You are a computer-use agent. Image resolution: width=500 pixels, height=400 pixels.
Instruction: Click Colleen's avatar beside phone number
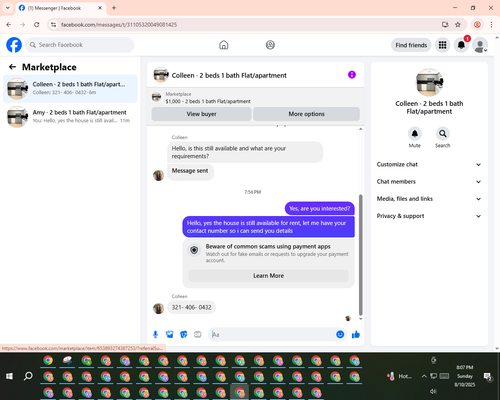158,308
